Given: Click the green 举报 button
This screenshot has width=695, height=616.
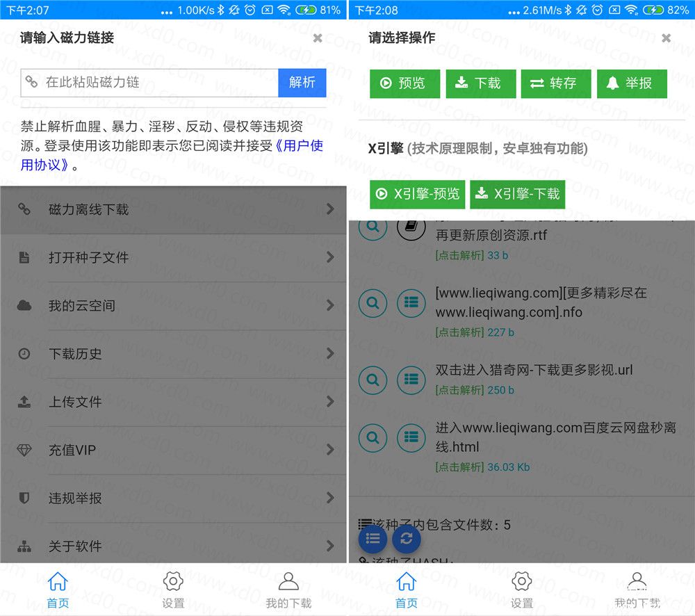Looking at the screenshot, I should click(632, 83).
